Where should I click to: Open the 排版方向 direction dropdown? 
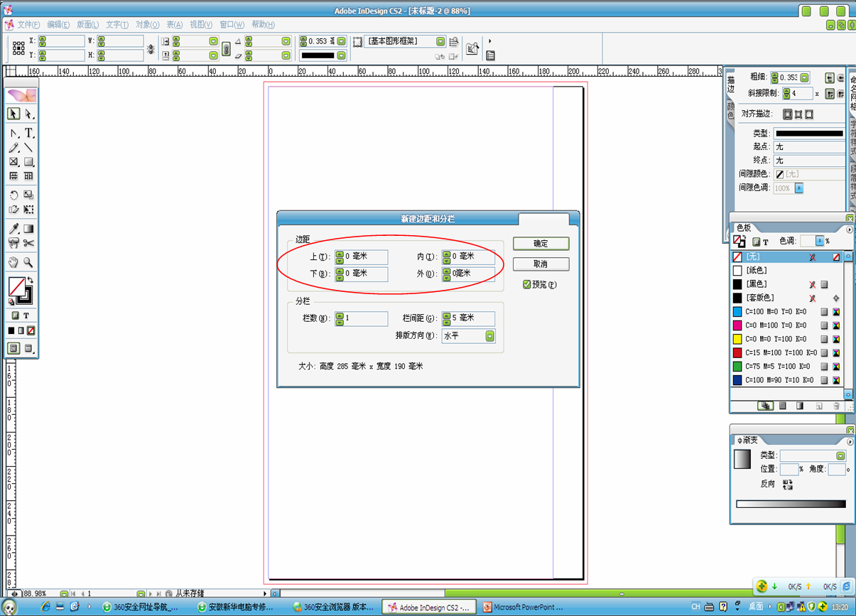click(x=489, y=336)
